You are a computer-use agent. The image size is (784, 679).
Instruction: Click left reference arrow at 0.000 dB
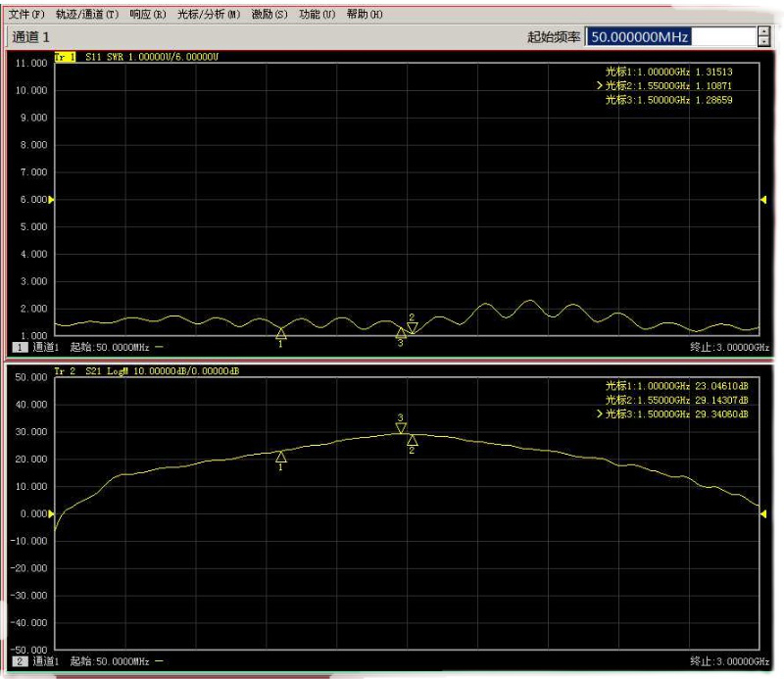[x=52, y=513]
